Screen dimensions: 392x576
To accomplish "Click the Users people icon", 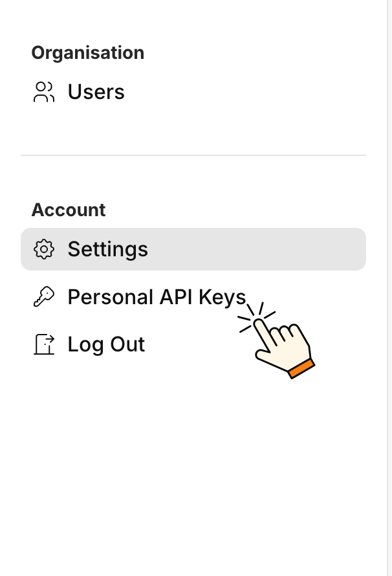I will pos(44,92).
